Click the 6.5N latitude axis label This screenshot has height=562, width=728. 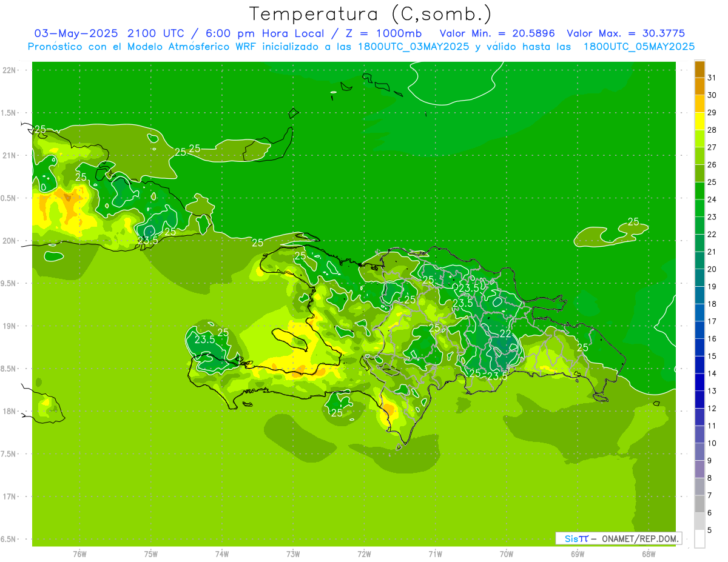8,540
